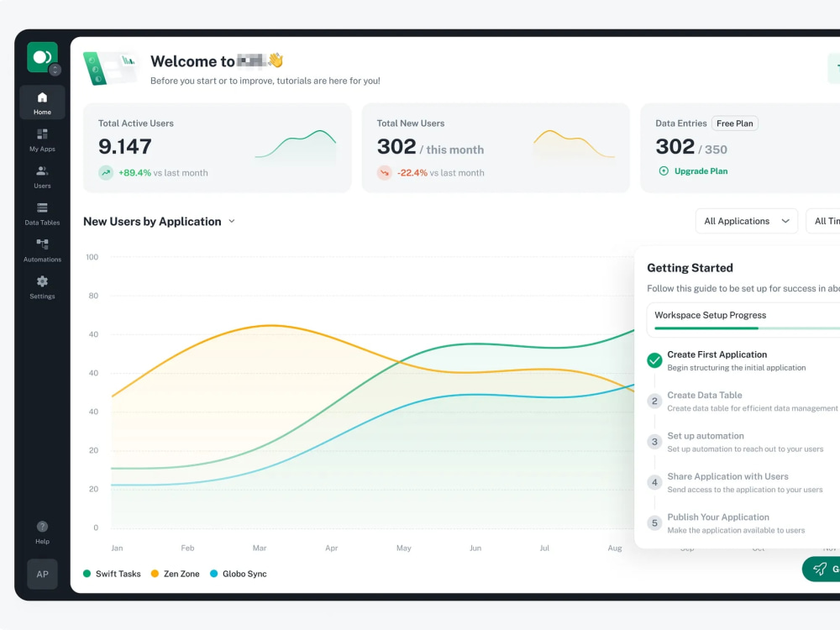The image size is (840, 630).
Task: Click the red downward trend icon
Action: point(384,172)
